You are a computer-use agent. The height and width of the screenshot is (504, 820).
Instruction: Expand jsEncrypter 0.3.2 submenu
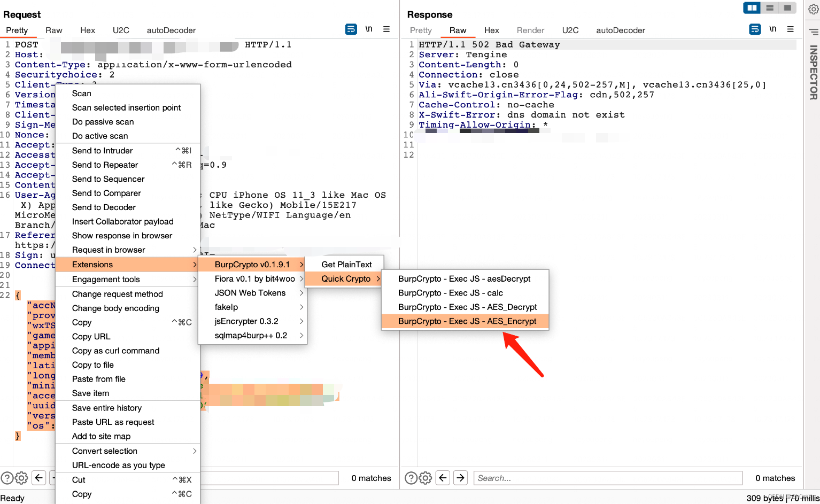pyautogui.click(x=252, y=321)
